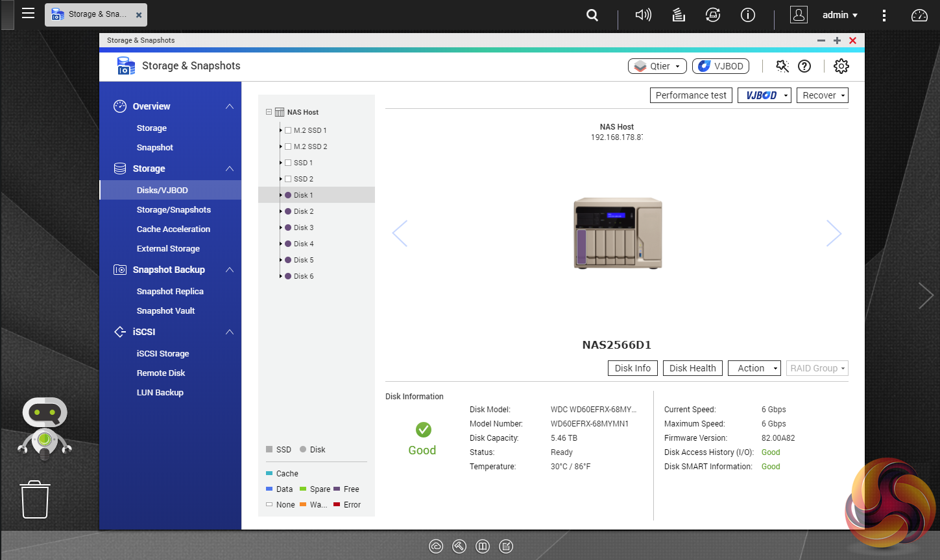Open the global settings gear icon

[x=841, y=66]
